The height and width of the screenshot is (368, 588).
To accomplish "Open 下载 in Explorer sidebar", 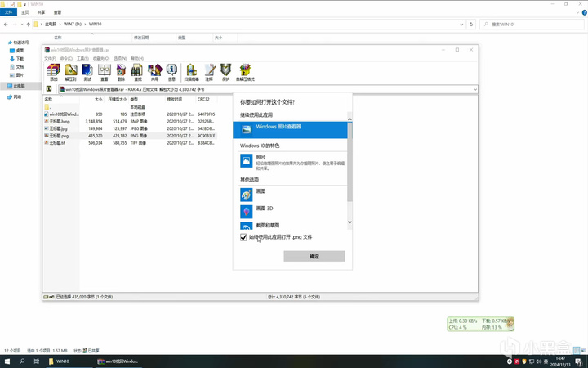I will pos(17,59).
